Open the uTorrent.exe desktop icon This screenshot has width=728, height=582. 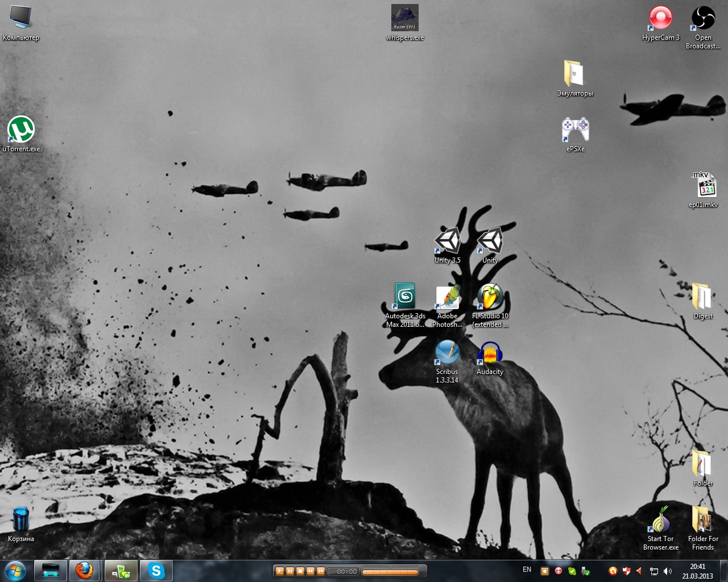tap(21, 131)
